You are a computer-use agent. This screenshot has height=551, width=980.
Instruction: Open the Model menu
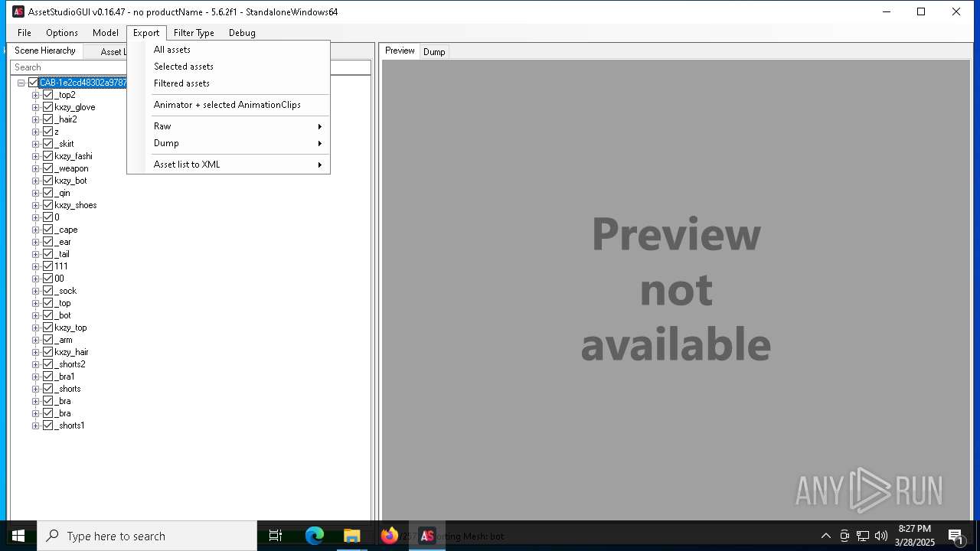[106, 33]
